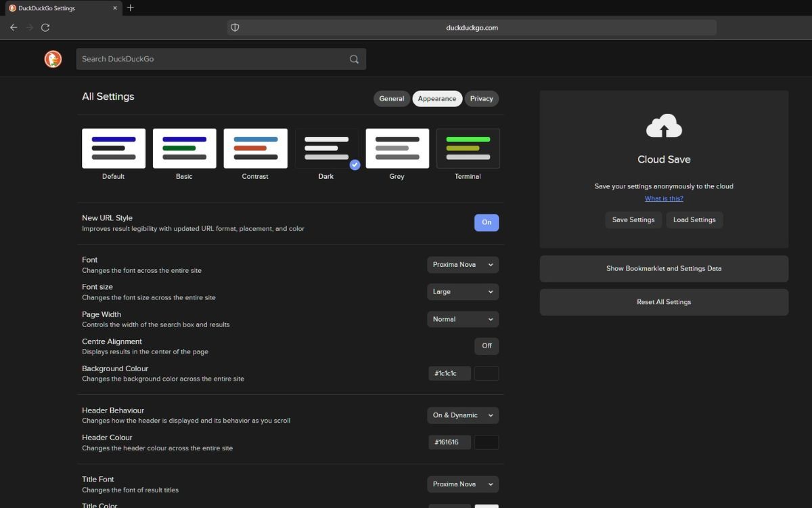The image size is (812, 508).
Task: Click the privacy shield icon in address bar
Action: 235,27
